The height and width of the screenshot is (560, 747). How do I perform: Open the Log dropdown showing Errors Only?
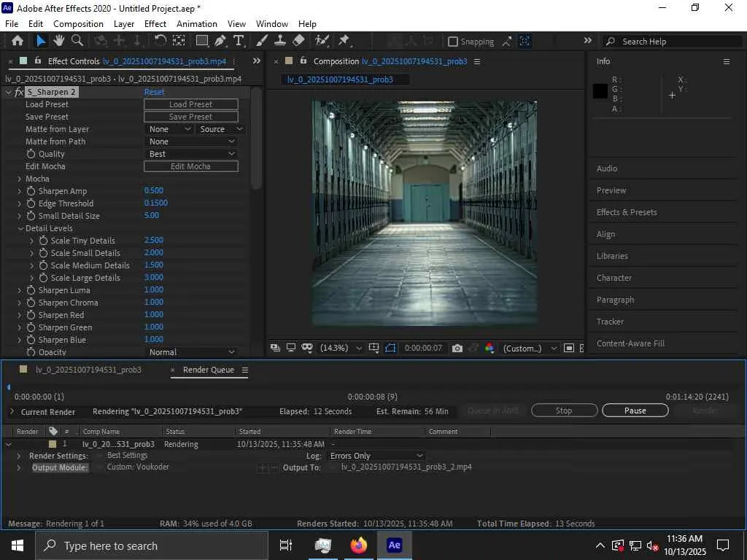(376, 456)
